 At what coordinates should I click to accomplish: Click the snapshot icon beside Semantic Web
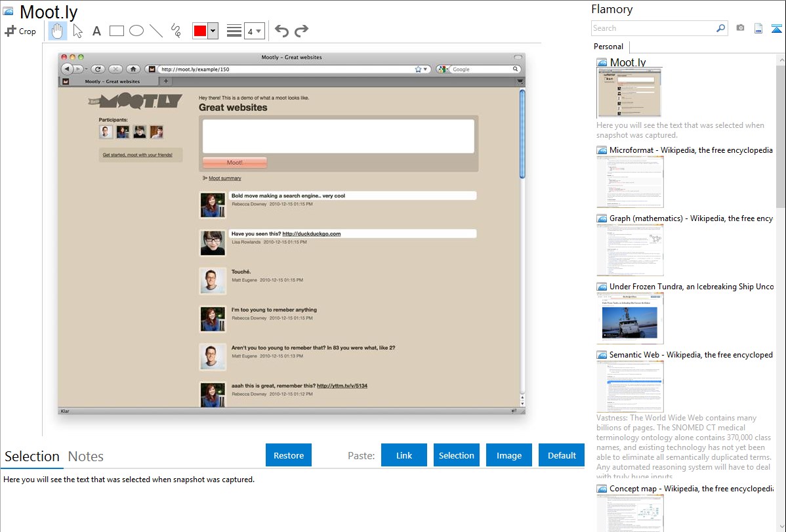[602, 355]
